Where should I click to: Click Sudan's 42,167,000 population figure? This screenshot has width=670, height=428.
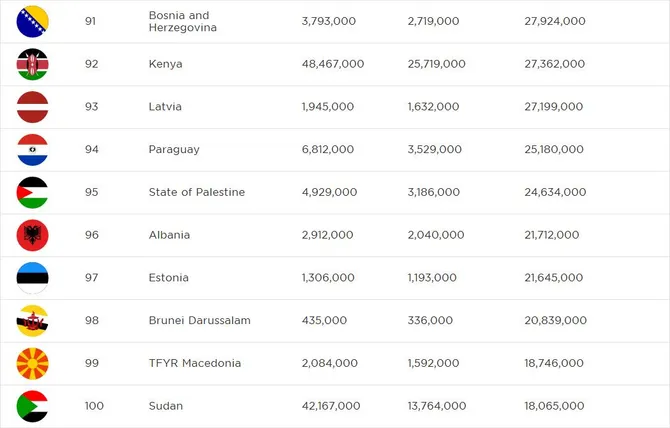331,406
